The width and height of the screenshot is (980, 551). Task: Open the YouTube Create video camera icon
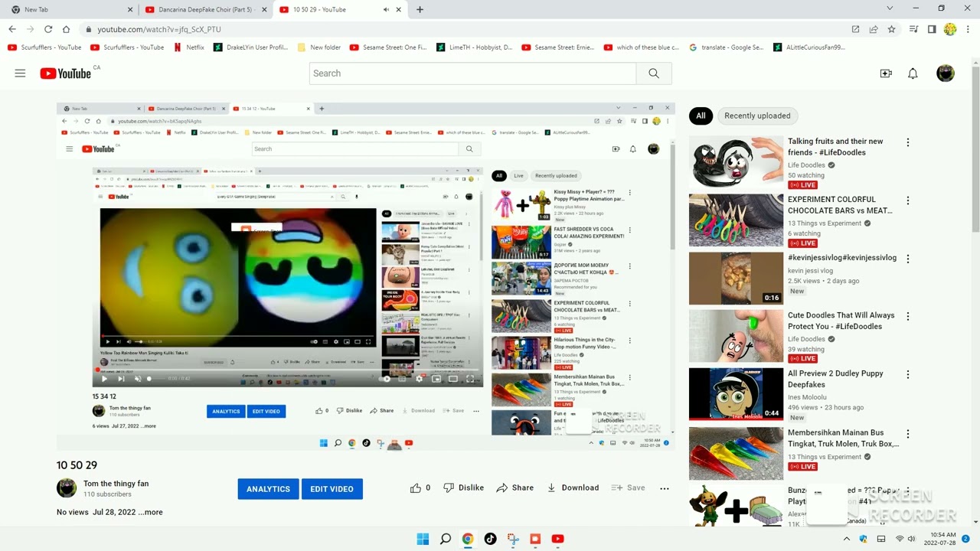(886, 73)
